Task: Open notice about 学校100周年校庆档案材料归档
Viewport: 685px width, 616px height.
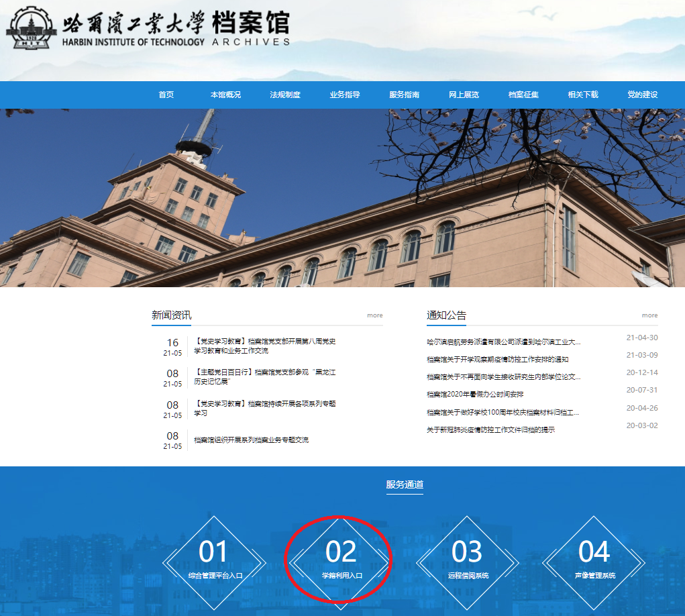Action: coord(503,413)
